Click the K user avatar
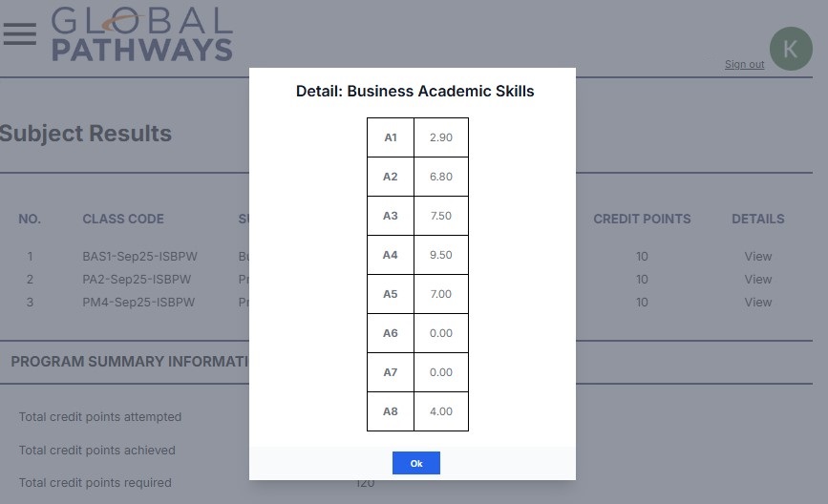 click(x=791, y=49)
